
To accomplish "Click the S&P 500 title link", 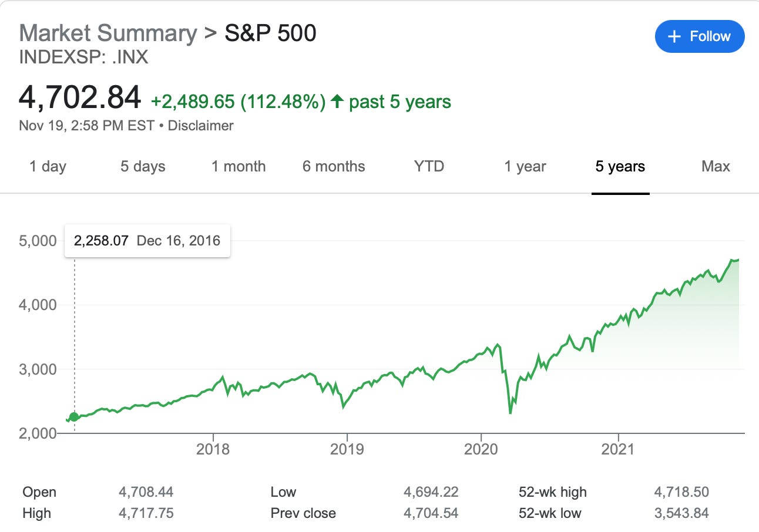I will coord(270,33).
